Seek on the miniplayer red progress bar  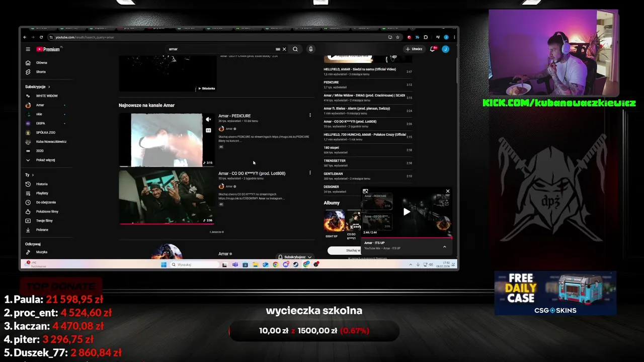point(407,237)
